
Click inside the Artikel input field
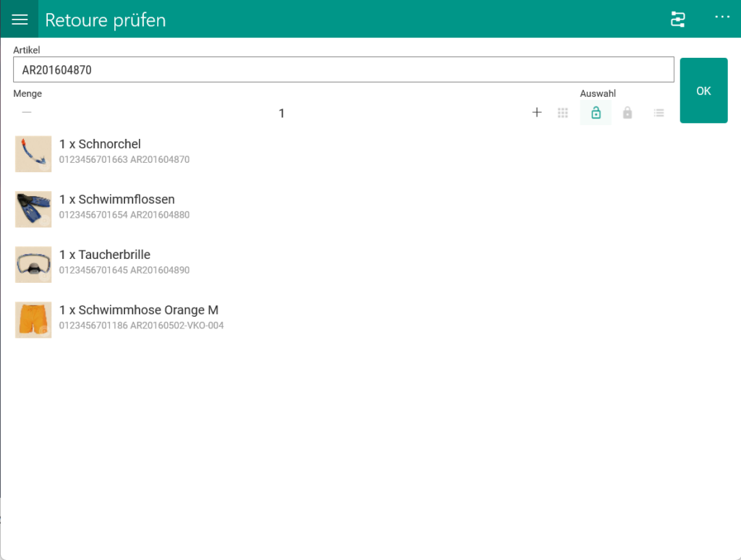tap(344, 69)
